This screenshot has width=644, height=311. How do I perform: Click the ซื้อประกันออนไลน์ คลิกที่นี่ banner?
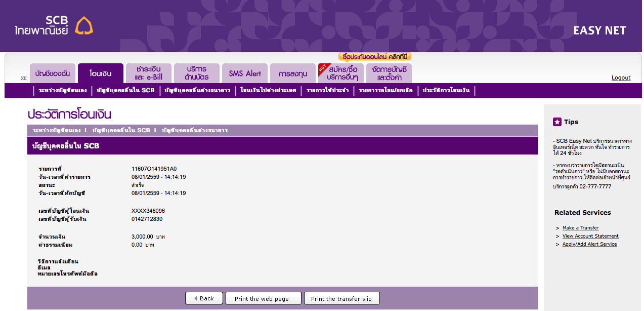click(375, 57)
